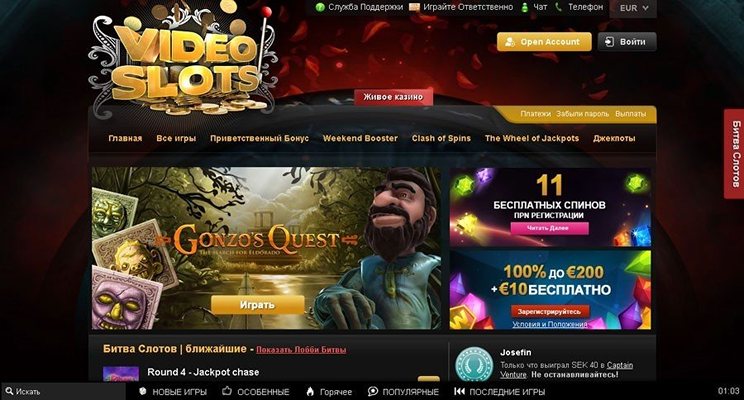This screenshot has width=744, height=400.
Task: Click the Войти login button
Action: tap(627, 42)
